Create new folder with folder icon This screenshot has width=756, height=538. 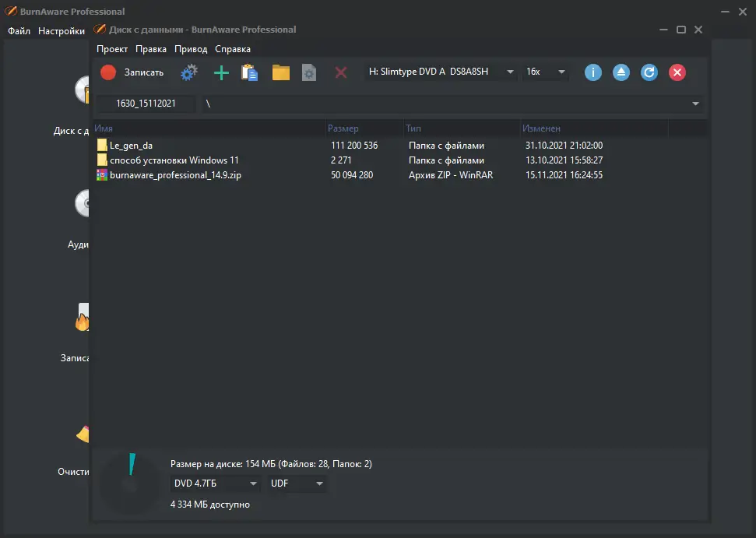pos(280,72)
